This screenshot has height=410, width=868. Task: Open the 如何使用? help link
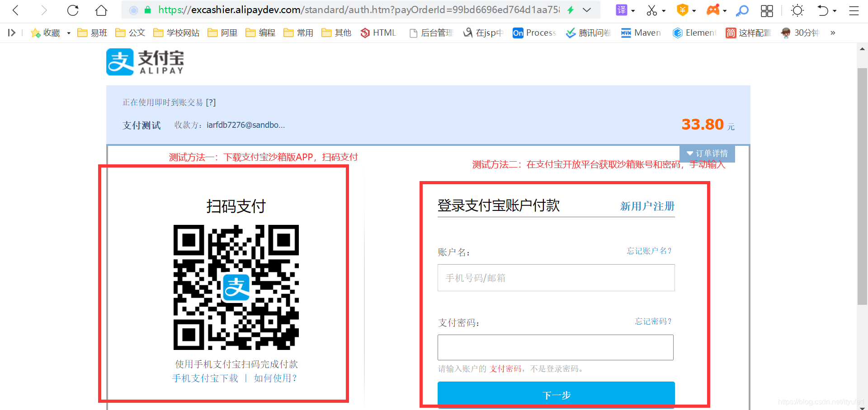coord(275,378)
